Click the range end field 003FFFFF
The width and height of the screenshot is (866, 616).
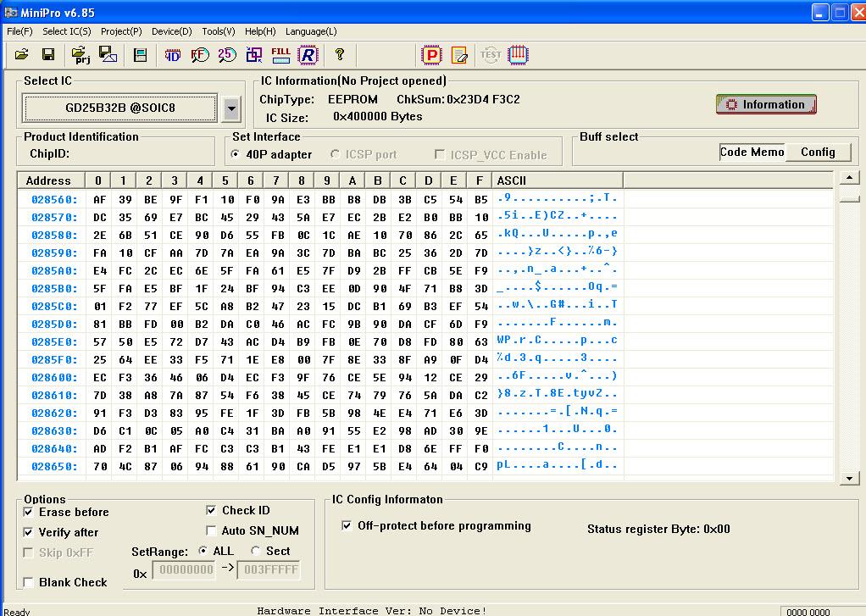click(269, 569)
